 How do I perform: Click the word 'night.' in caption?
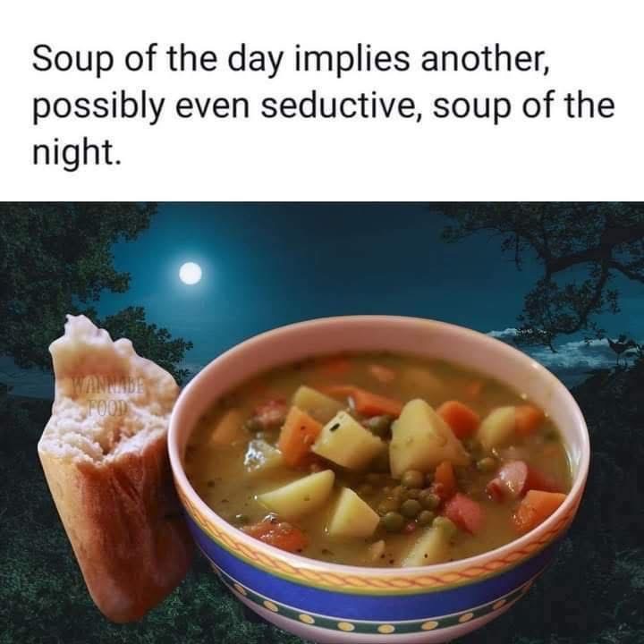point(77,153)
